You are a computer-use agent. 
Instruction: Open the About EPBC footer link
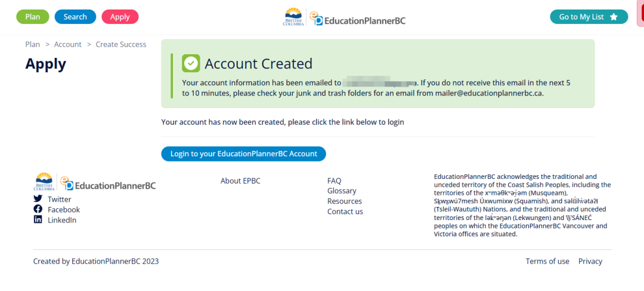point(240,181)
